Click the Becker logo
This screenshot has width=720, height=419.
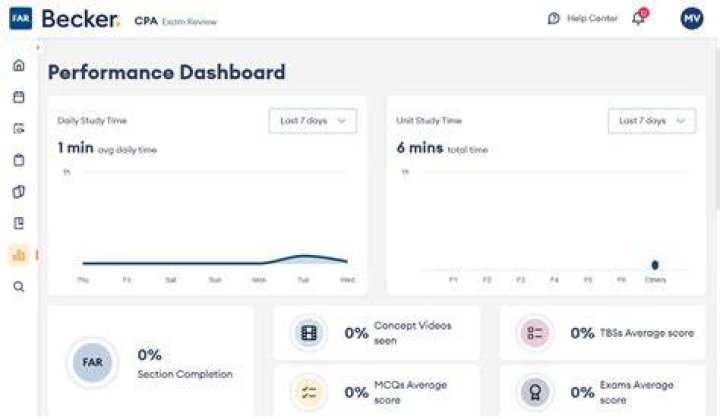[81, 19]
